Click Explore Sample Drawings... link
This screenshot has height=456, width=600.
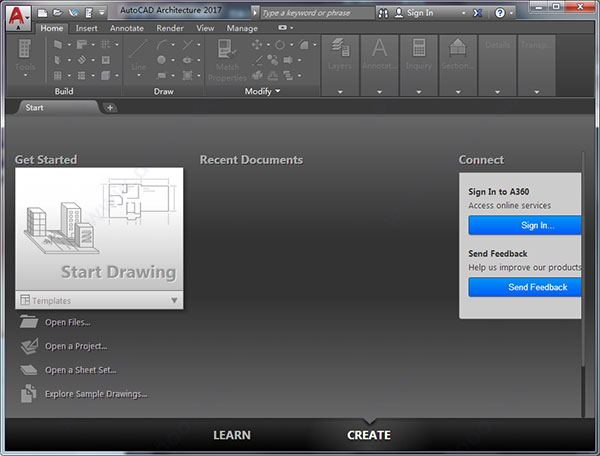(96, 394)
